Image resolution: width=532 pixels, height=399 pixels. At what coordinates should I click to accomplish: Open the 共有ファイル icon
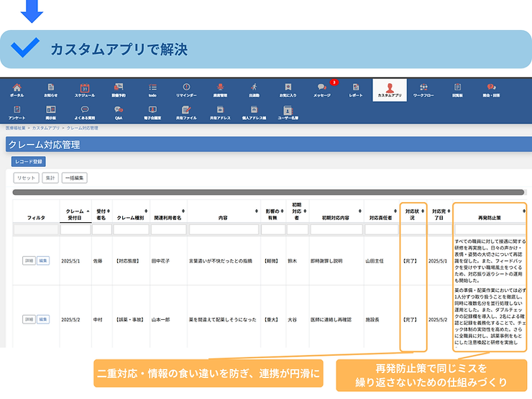[186, 111]
